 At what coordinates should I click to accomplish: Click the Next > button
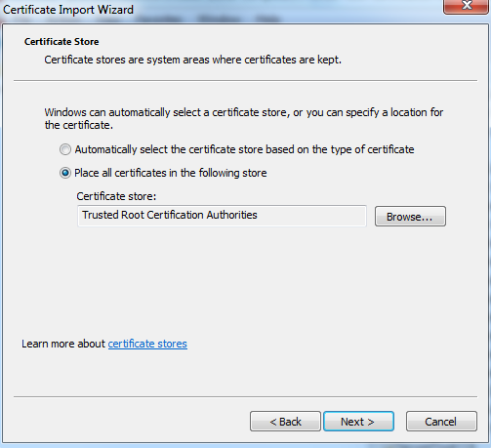[358, 422]
